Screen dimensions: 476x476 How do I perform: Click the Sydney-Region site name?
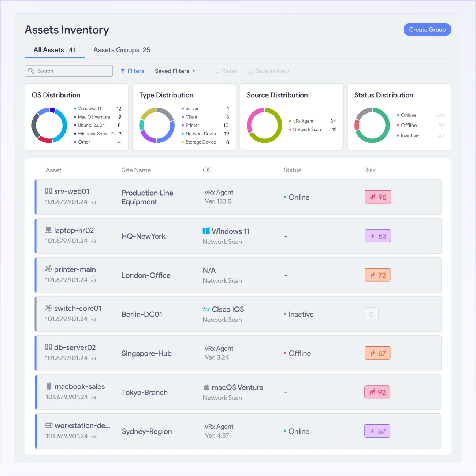[x=147, y=431]
